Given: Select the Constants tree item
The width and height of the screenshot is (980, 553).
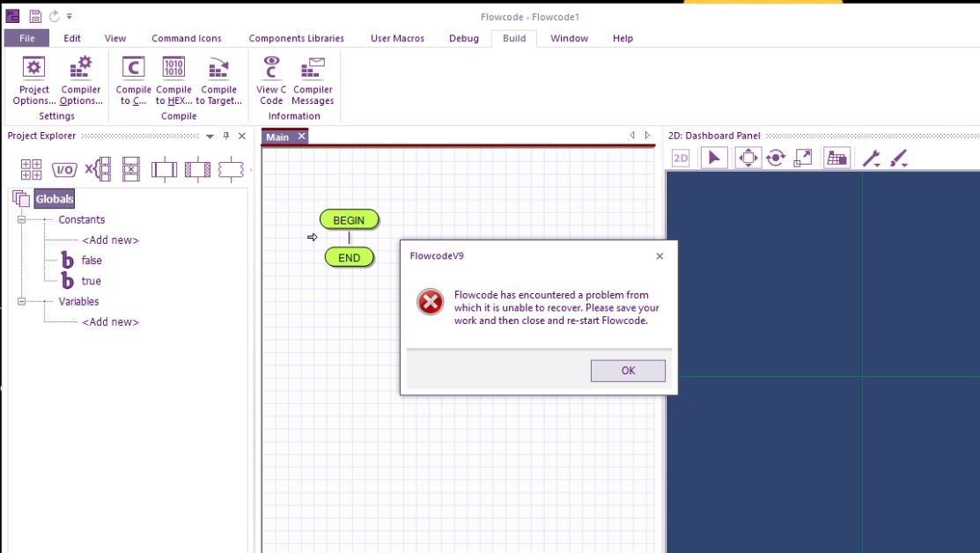Looking at the screenshot, I should pyautogui.click(x=82, y=219).
